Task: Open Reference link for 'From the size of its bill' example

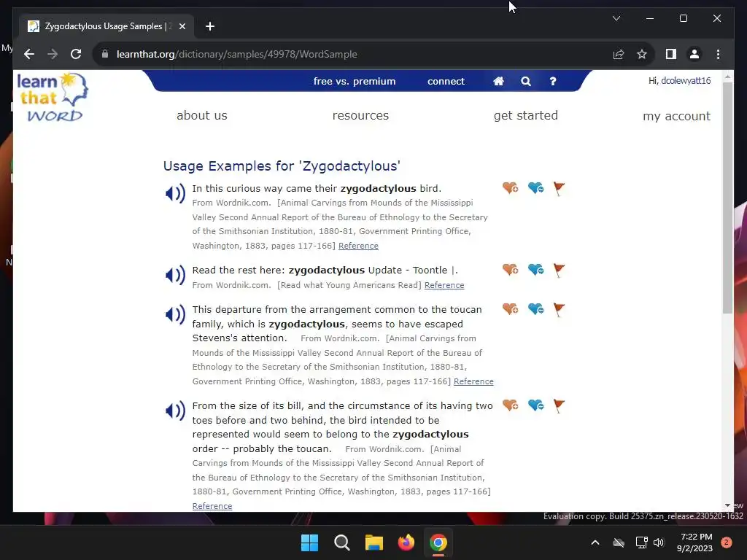Action: [212, 506]
